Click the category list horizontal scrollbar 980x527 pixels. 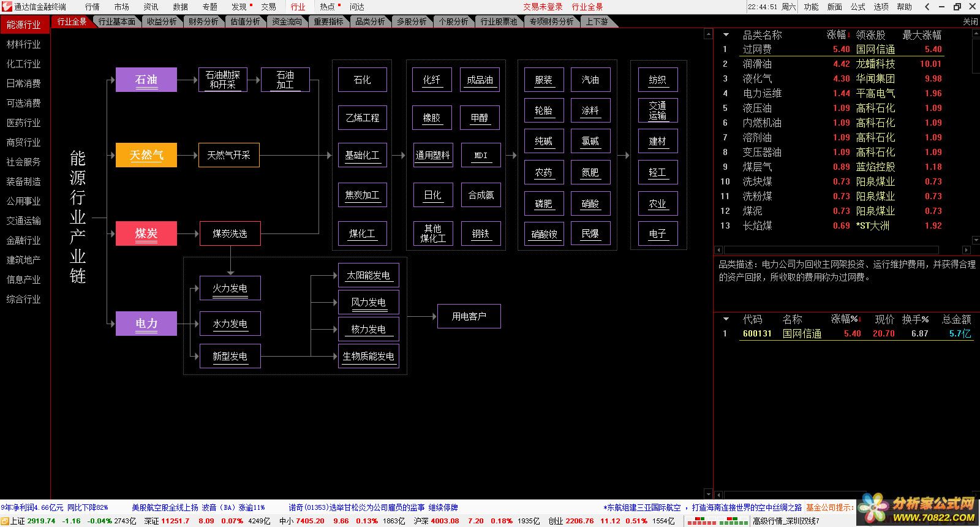[831, 250]
